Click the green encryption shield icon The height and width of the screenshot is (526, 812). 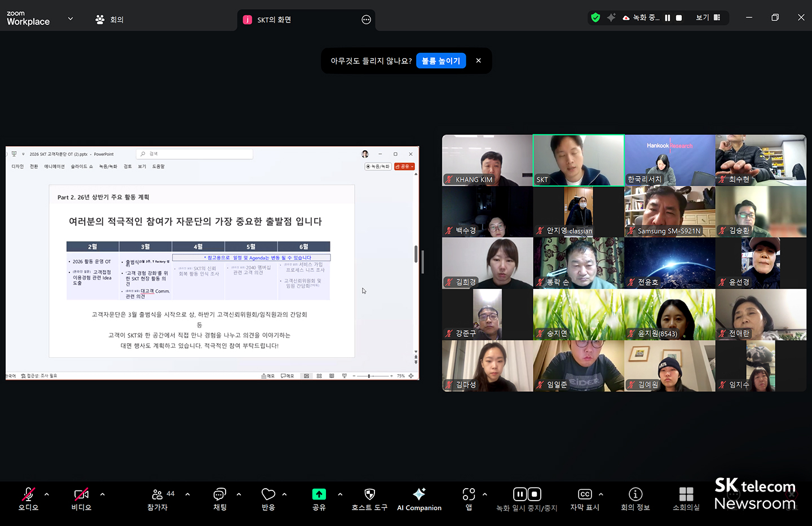point(595,17)
